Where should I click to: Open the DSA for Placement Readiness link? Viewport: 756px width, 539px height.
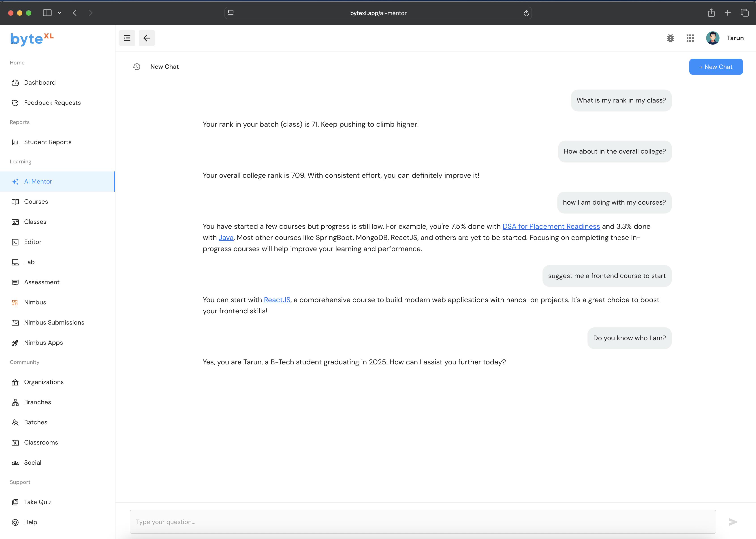click(551, 226)
